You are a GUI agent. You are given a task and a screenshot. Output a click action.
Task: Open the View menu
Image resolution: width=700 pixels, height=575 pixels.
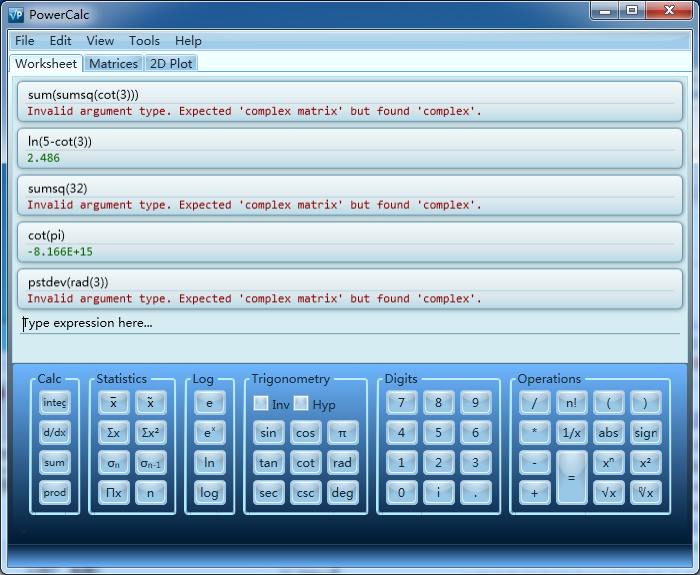100,41
